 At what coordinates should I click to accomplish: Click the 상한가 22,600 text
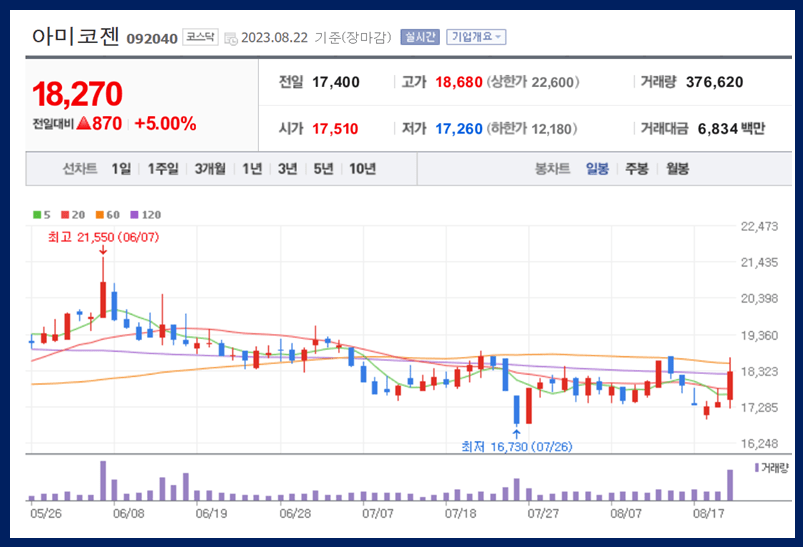click(x=533, y=82)
